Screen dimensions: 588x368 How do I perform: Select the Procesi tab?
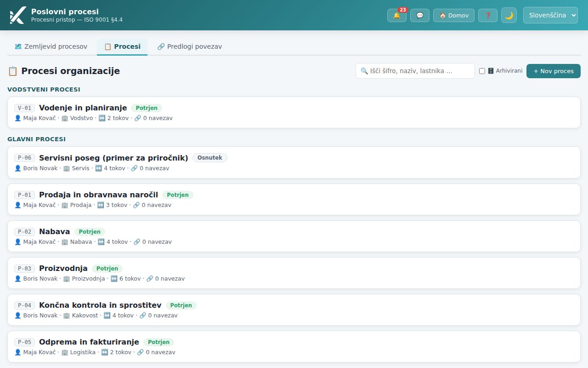[x=122, y=46]
